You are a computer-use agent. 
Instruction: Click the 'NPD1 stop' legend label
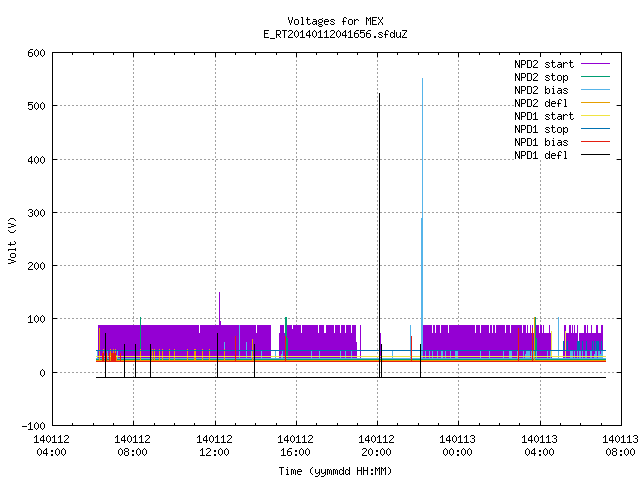click(x=541, y=129)
